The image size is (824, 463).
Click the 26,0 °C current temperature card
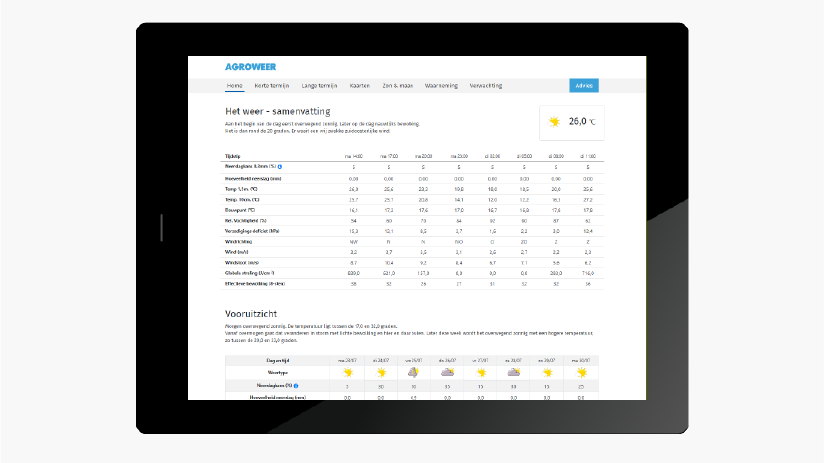point(572,122)
